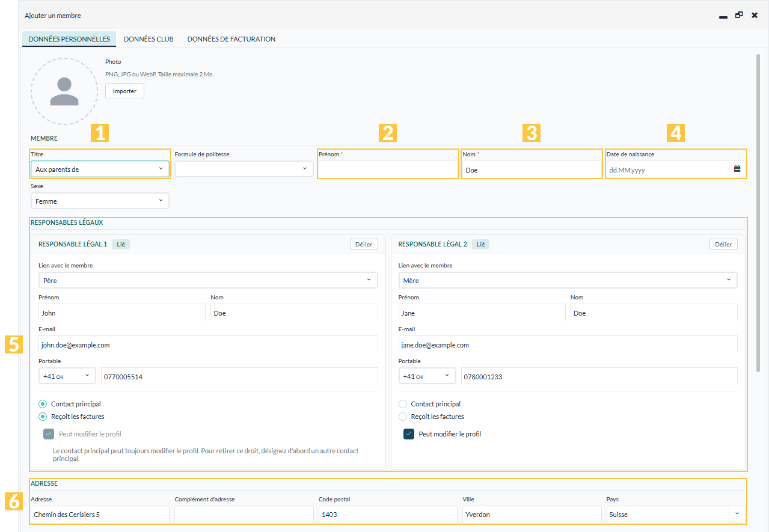The width and height of the screenshot is (769, 532).
Task: Open the phone country code dropdown for 0780001233
Action: click(x=427, y=376)
